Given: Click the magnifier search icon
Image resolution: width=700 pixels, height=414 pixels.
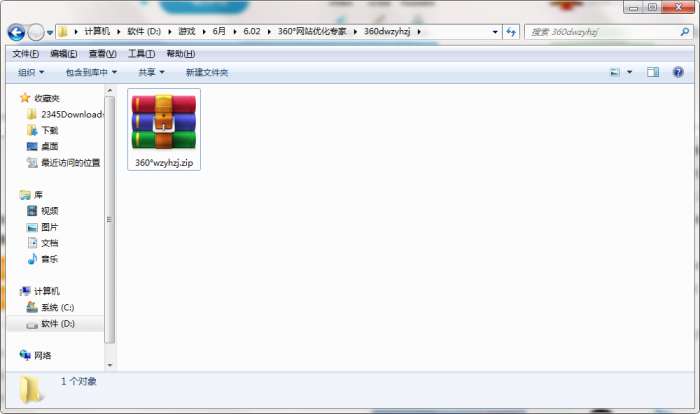Looking at the screenshot, I should pyautogui.click(x=684, y=32).
